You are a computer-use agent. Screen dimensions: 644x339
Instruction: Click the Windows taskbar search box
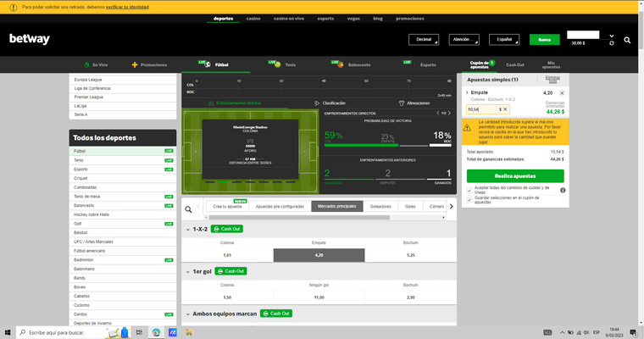[73, 332]
